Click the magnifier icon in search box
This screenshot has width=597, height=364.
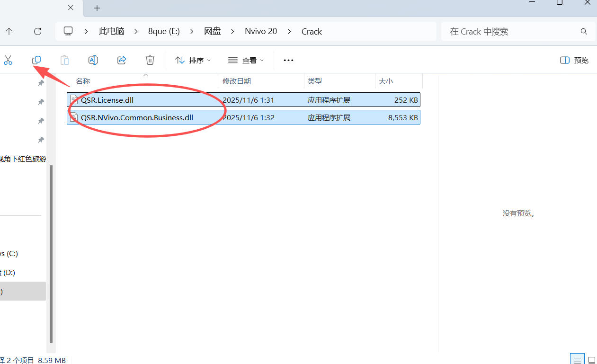tap(584, 31)
